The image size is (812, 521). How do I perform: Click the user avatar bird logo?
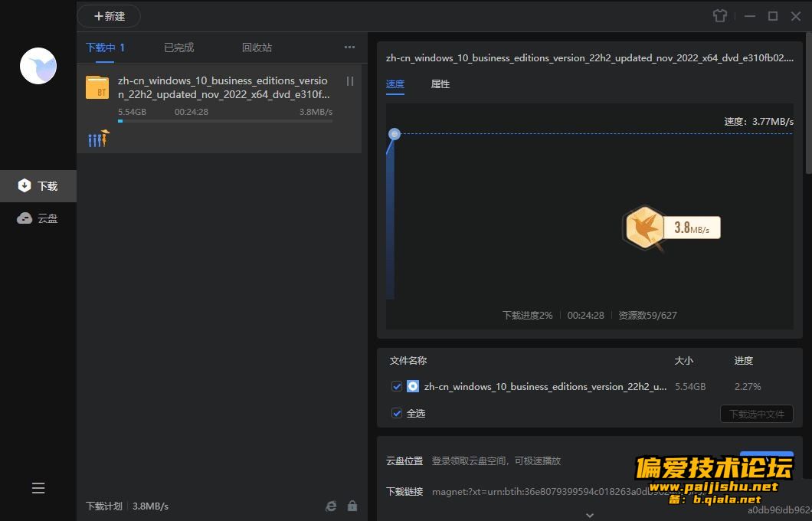click(x=38, y=66)
